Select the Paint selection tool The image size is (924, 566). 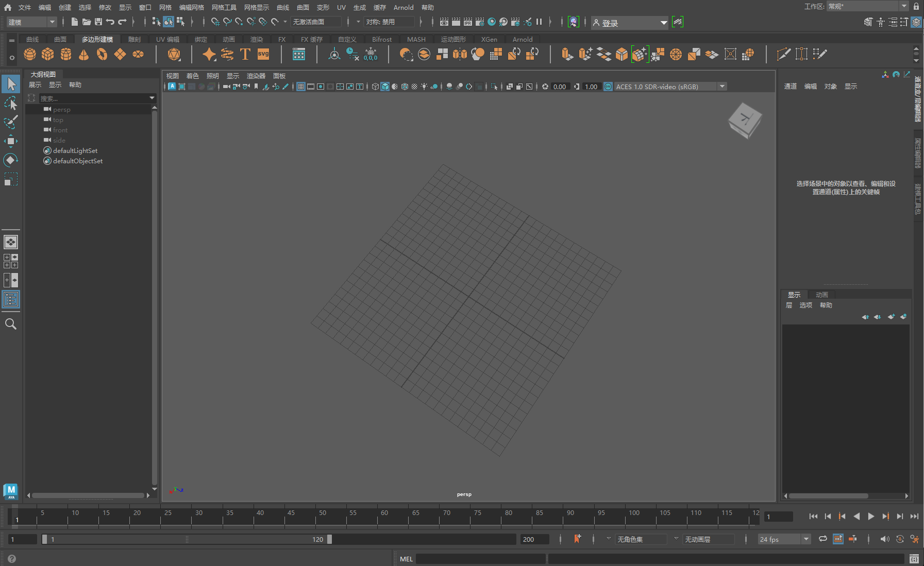11,122
